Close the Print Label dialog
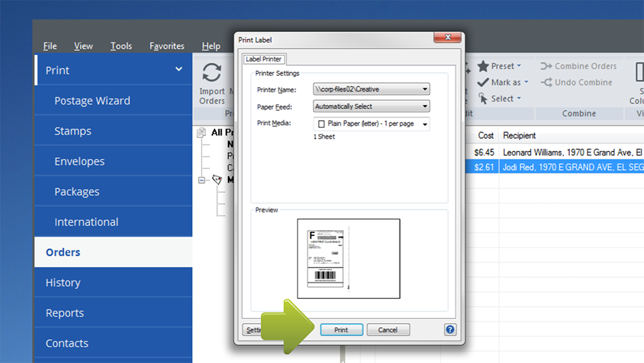 coord(448,37)
